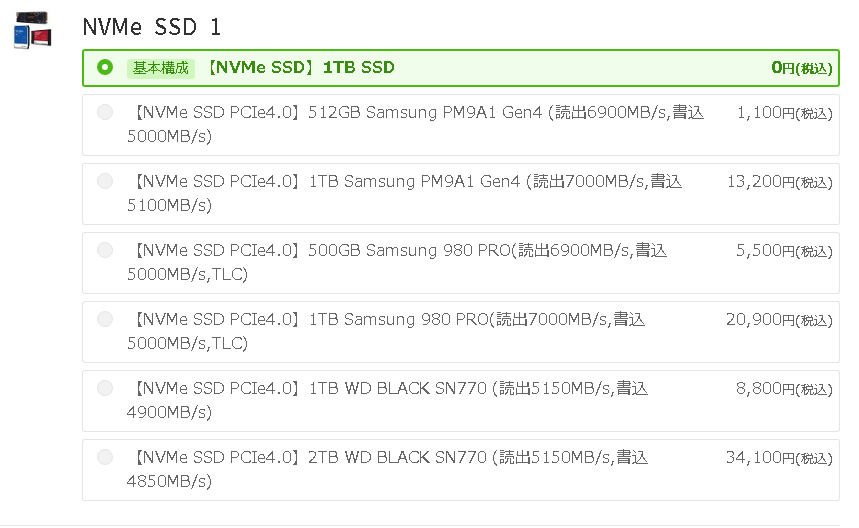Select radio for 512GB Samsung PM9A1 Gen4

click(105, 113)
